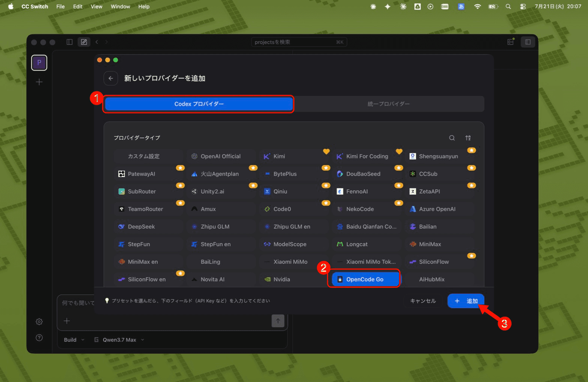Screen dimensions: 588x382
Task: Select the NekoCode preset
Action: [367, 209]
